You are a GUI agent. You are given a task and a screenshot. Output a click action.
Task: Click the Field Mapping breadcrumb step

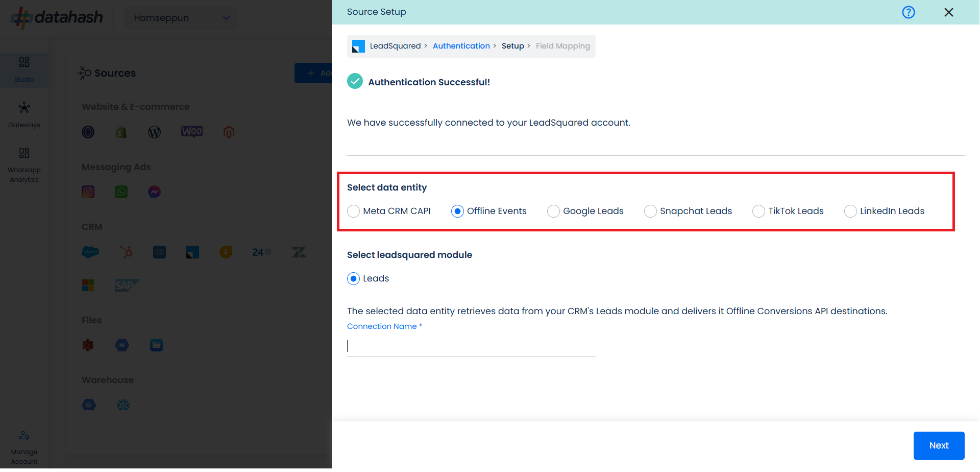pyautogui.click(x=563, y=46)
